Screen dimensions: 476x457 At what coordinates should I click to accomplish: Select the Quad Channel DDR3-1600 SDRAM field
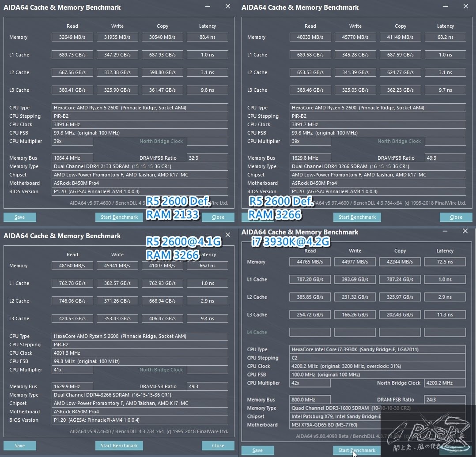(378, 408)
